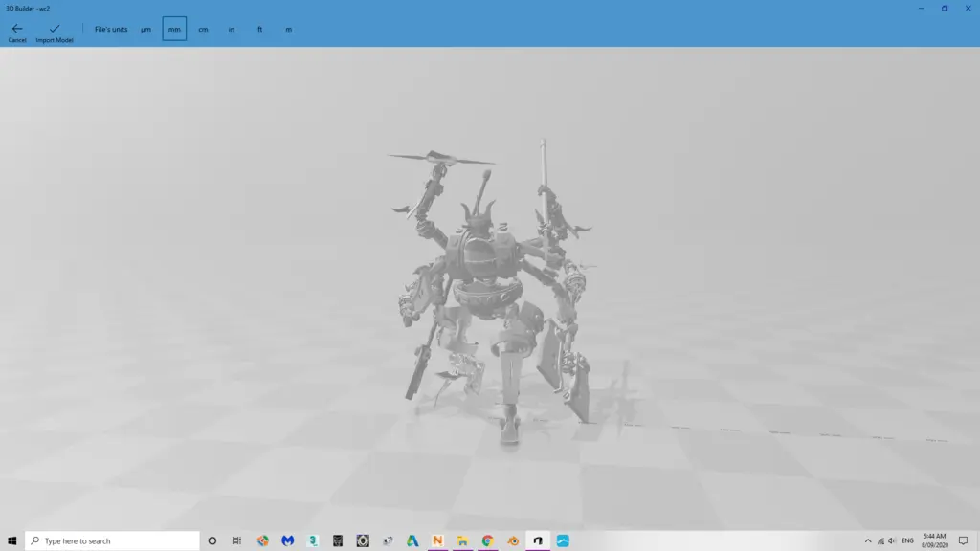The image size is (980, 551).
Task: Select the mm unit option
Action: [x=173, y=29]
